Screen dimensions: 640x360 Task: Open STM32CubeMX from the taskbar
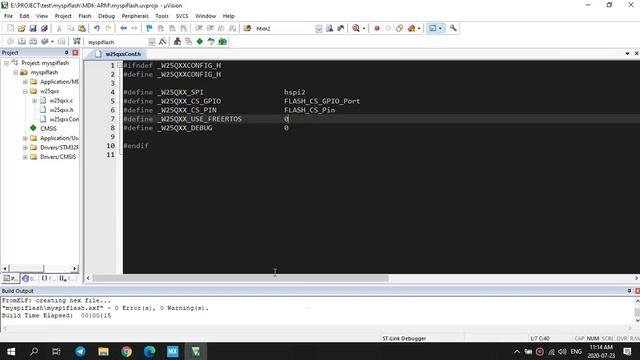pos(173,351)
